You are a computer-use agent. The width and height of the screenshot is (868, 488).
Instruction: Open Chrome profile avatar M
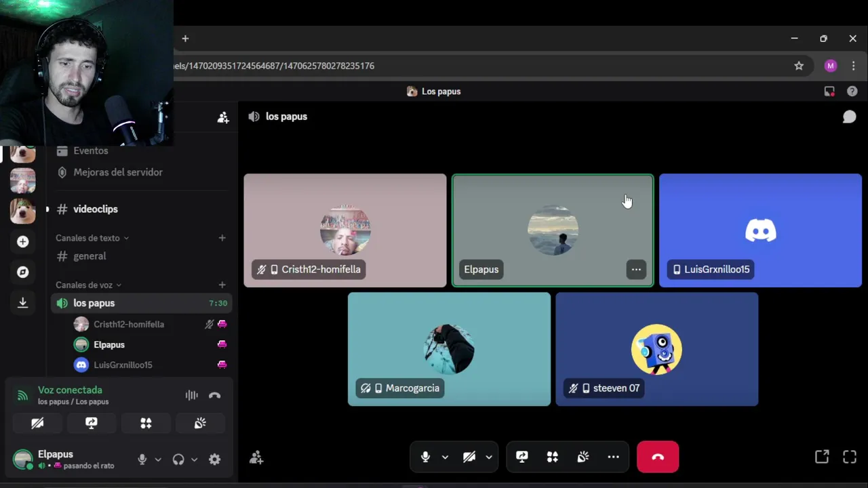(831, 66)
